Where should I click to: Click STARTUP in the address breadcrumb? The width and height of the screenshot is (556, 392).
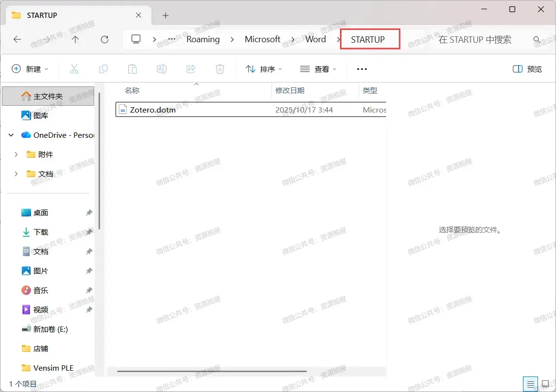[x=368, y=39]
